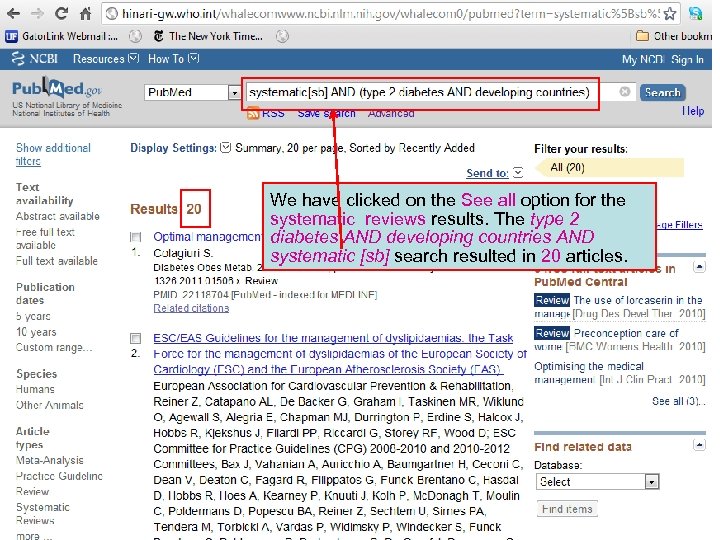This screenshot has height=540, width=720.
Task: Open the Database Select dropdown
Action: (x=597, y=482)
